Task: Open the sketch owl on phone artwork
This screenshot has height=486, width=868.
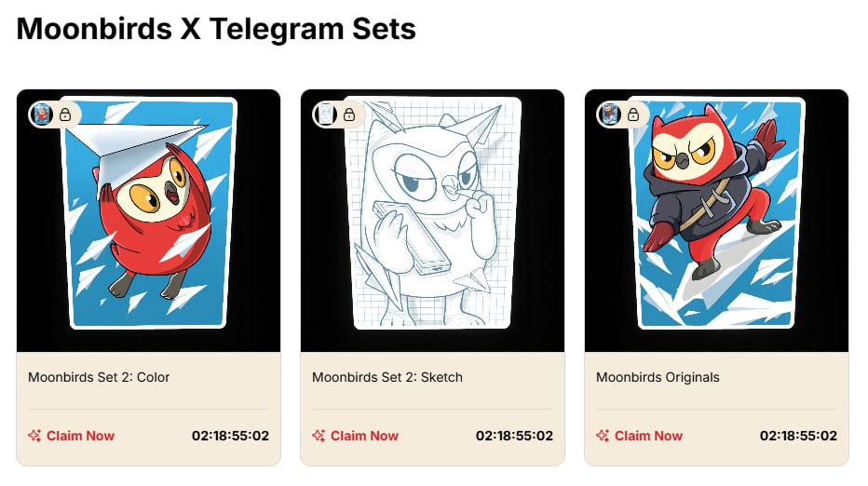Action: tap(432, 213)
